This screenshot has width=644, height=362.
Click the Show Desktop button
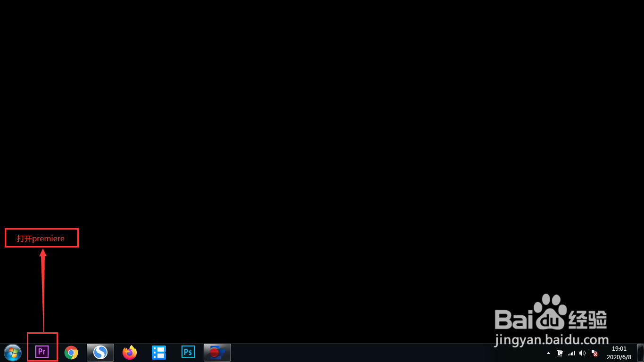(640, 353)
